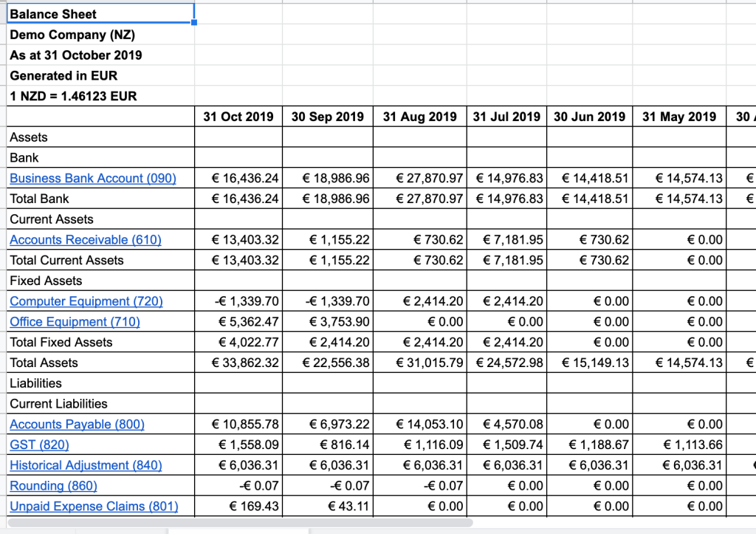This screenshot has width=756, height=534.
Task: Open the Business Bank Account (090) link
Action: coord(92,178)
